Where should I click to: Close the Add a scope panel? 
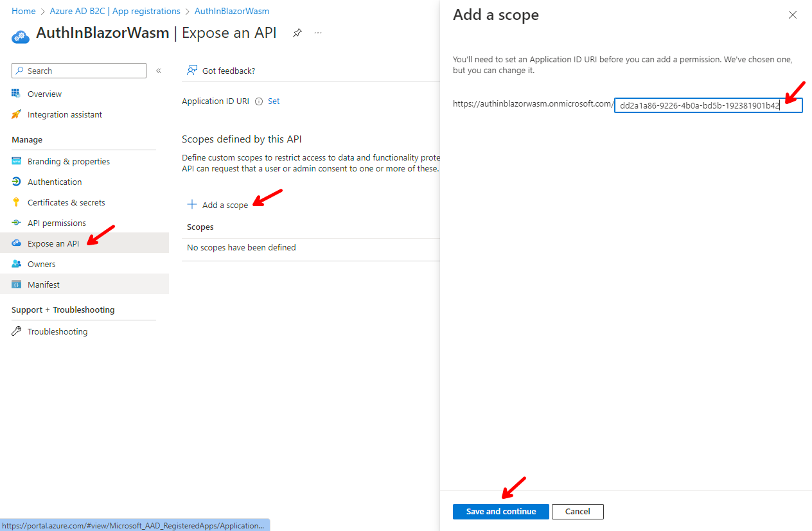click(x=793, y=15)
